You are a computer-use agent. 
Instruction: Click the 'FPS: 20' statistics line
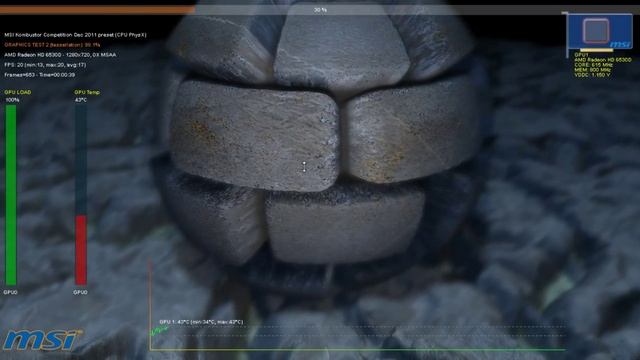coord(45,65)
